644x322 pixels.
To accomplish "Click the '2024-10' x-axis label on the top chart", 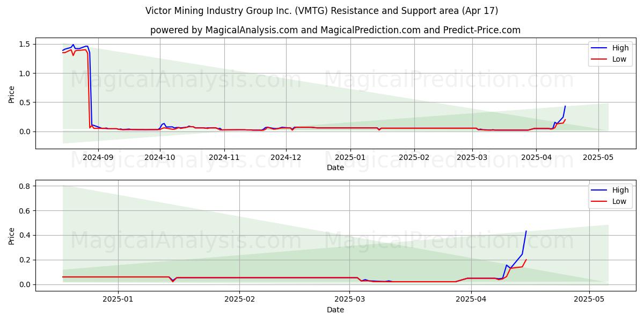I will pyautogui.click(x=159, y=158).
